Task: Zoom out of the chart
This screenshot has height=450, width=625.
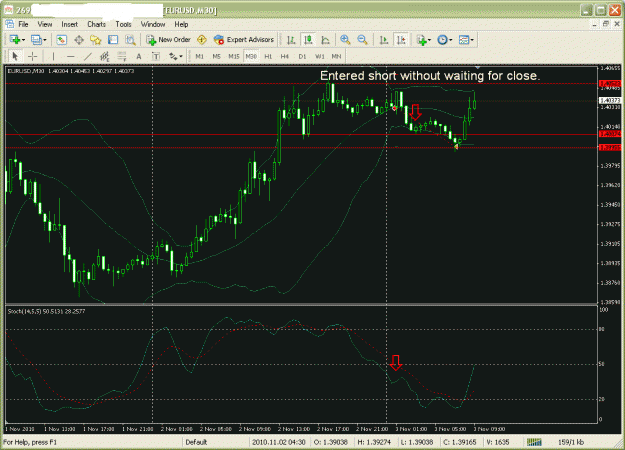Action: point(362,39)
